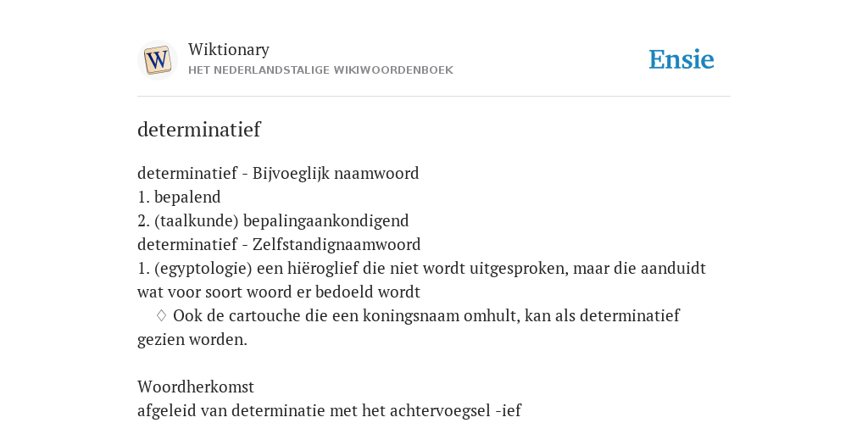Click the Wiktionary W tile logo icon

click(157, 60)
